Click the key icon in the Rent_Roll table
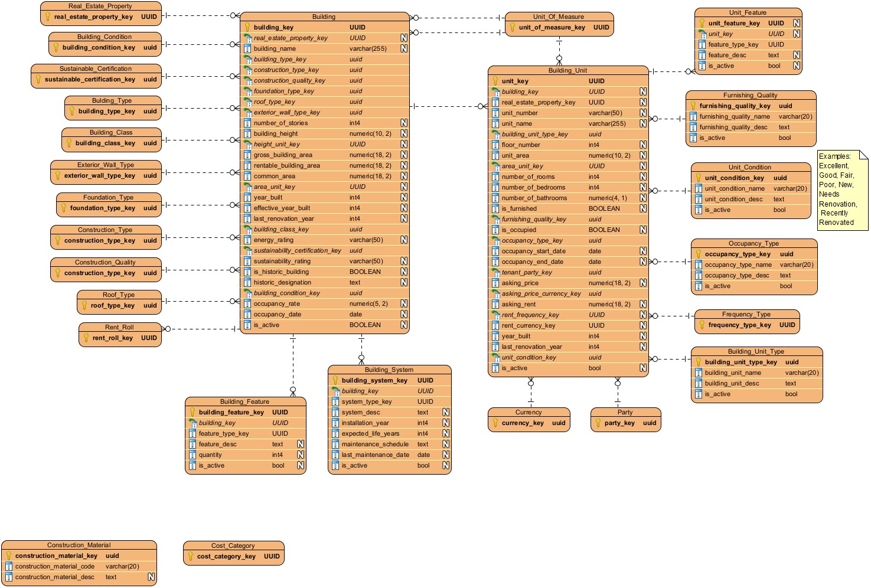 [86, 338]
